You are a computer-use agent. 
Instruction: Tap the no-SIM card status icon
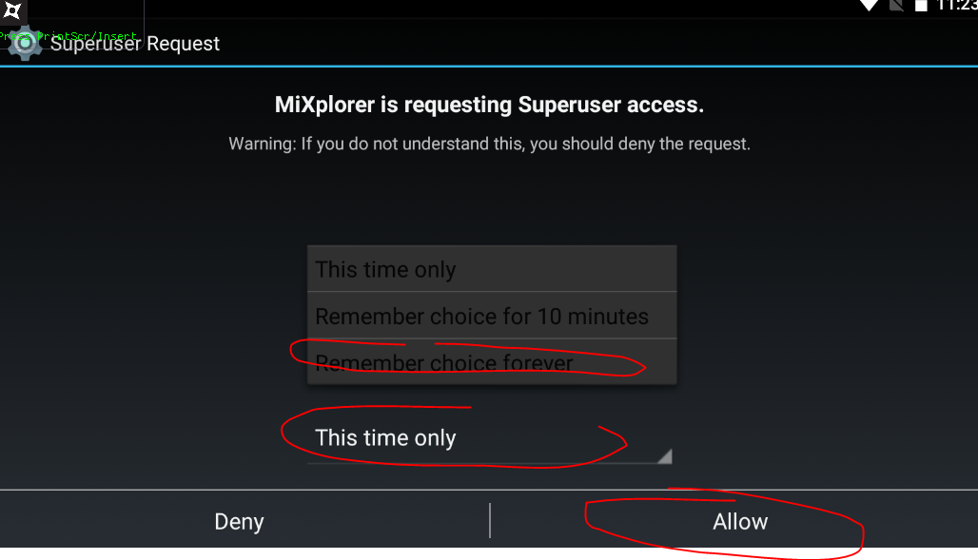896,6
